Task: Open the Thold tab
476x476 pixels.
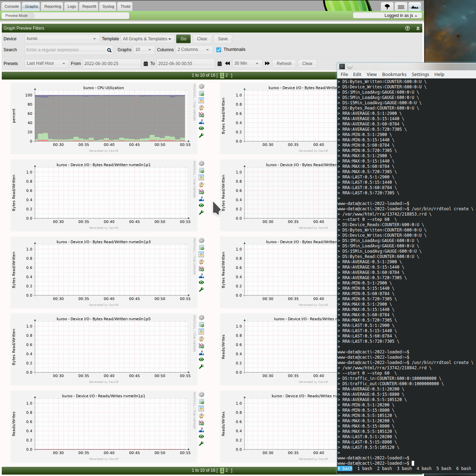Action: (x=125, y=6)
